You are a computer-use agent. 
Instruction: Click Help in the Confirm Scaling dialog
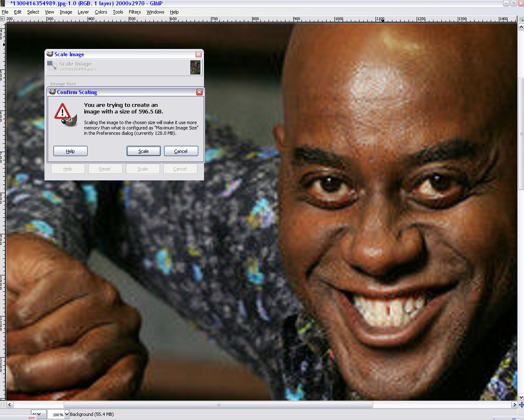point(70,151)
